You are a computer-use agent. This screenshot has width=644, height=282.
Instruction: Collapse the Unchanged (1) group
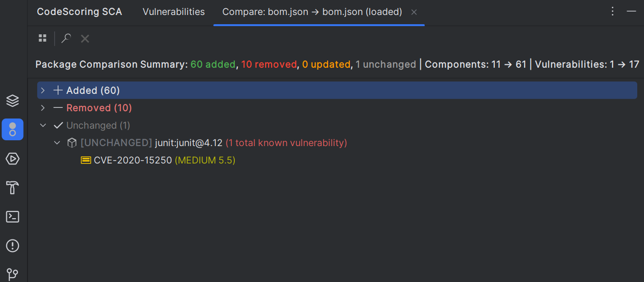pyautogui.click(x=43, y=125)
